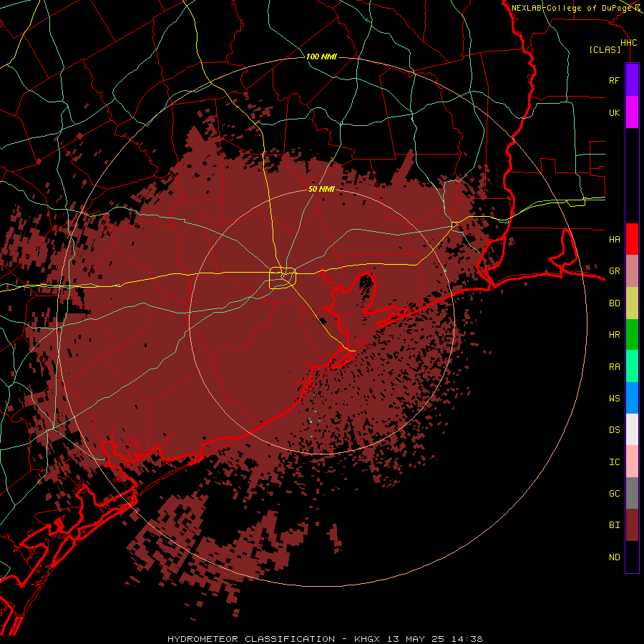Viewport: 644px width, 644px height.
Task: Click the RA legend label
Action: tap(614, 366)
